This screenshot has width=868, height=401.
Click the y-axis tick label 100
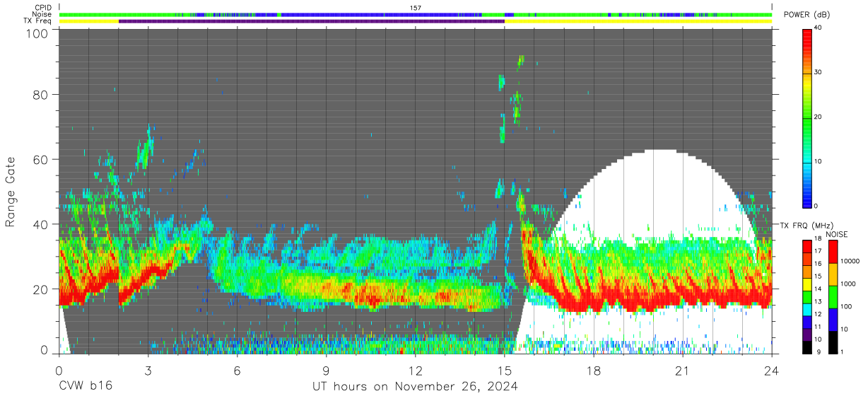35,34
